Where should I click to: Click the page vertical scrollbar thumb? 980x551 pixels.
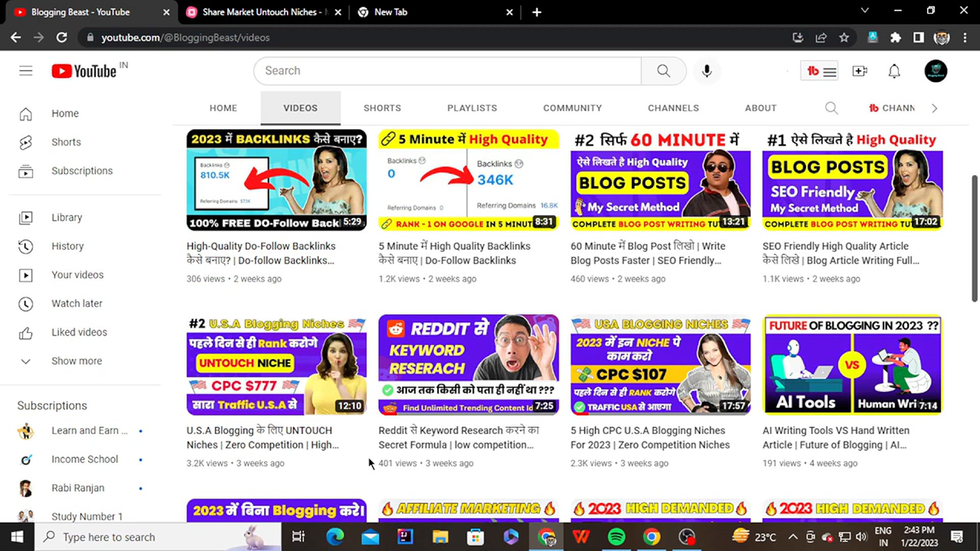coord(974,238)
